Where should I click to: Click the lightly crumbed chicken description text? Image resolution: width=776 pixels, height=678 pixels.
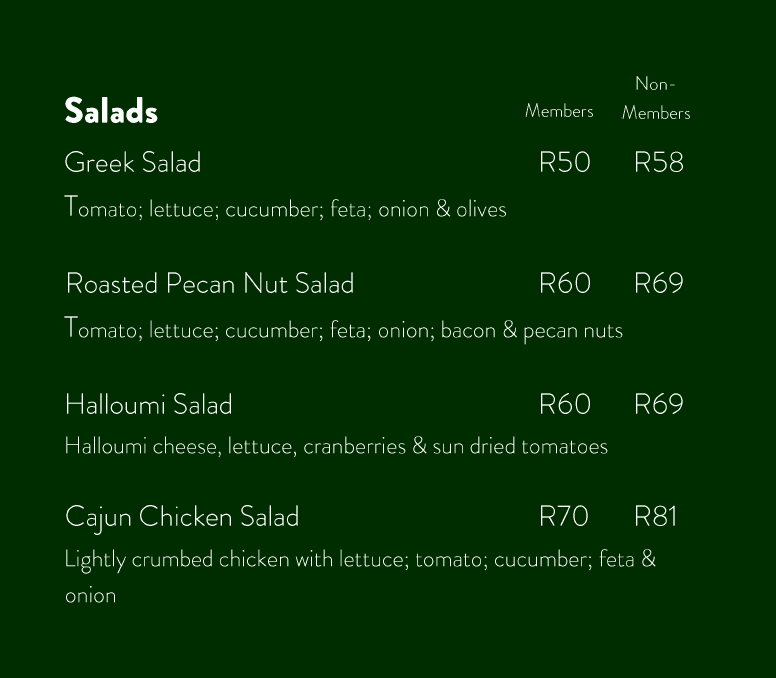(x=360, y=559)
